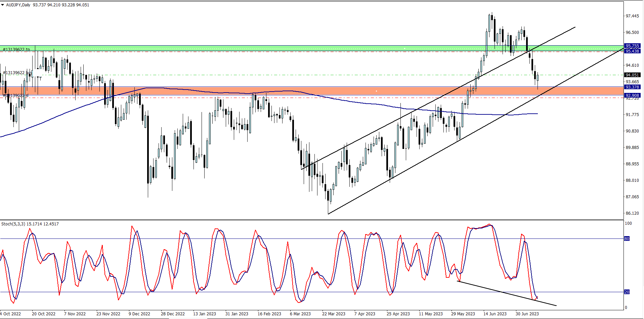Select the divergence trendline on the stochastic panel
The image size is (644, 319).
(x=507, y=293)
